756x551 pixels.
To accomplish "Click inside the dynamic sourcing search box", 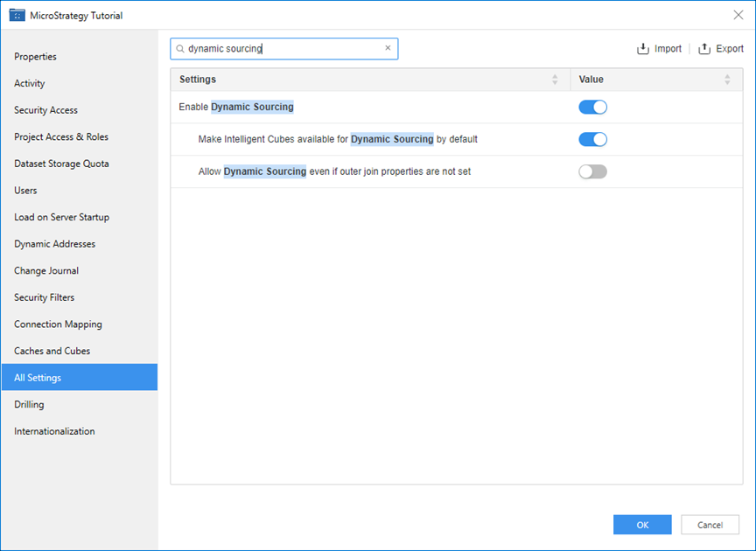I will pyautogui.click(x=280, y=49).
